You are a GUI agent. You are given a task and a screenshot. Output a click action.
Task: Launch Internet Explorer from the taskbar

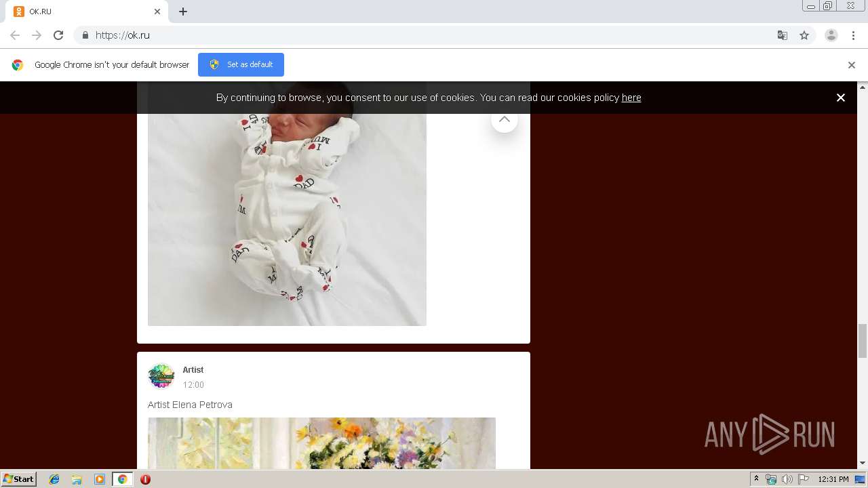coord(54,479)
